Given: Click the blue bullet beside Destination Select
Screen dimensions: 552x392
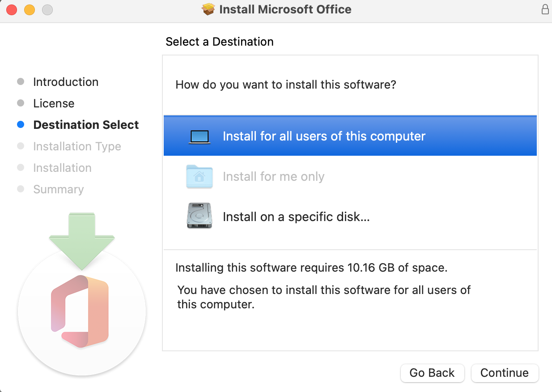Looking at the screenshot, I should tap(21, 125).
